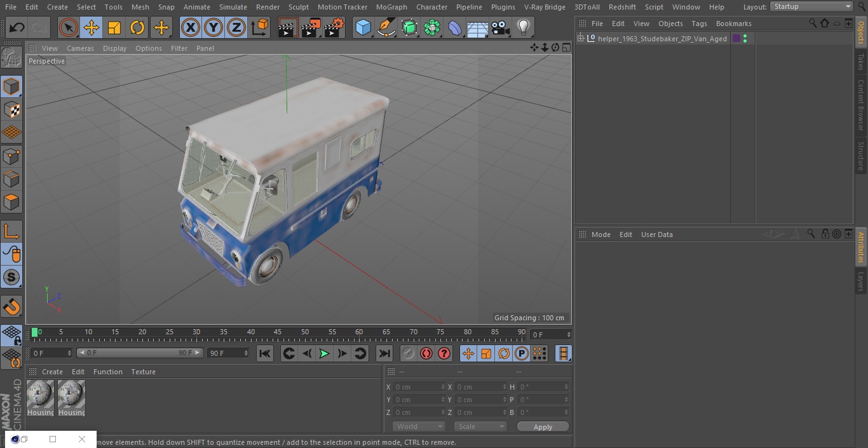Activate the Scale tool

(x=114, y=27)
